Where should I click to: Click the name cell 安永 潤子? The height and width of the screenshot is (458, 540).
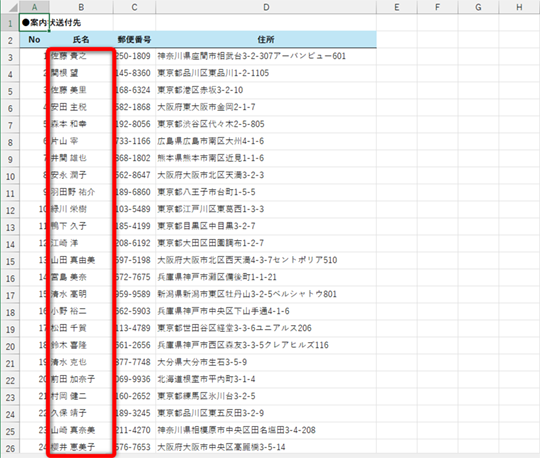pos(81,175)
